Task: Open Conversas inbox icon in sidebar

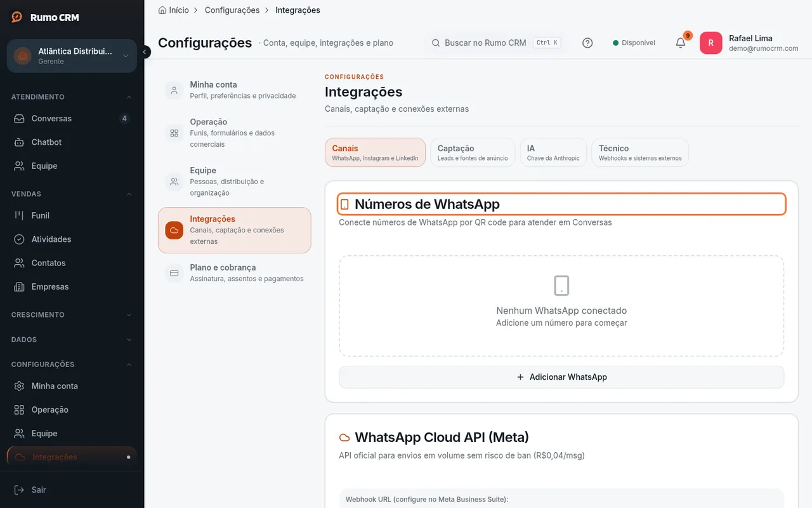Action: click(x=20, y=119)
